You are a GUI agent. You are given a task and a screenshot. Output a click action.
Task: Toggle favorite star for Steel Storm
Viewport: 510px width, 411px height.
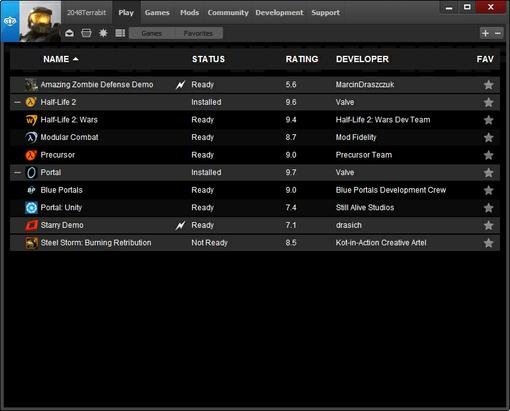coord(488,243)
